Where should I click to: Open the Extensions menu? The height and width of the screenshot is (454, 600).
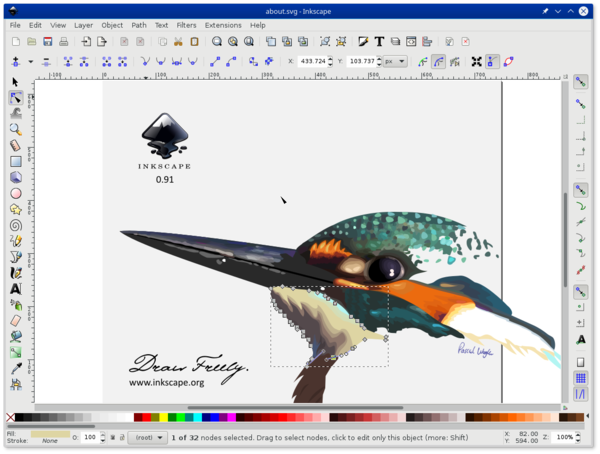click(x=223, y=25)
